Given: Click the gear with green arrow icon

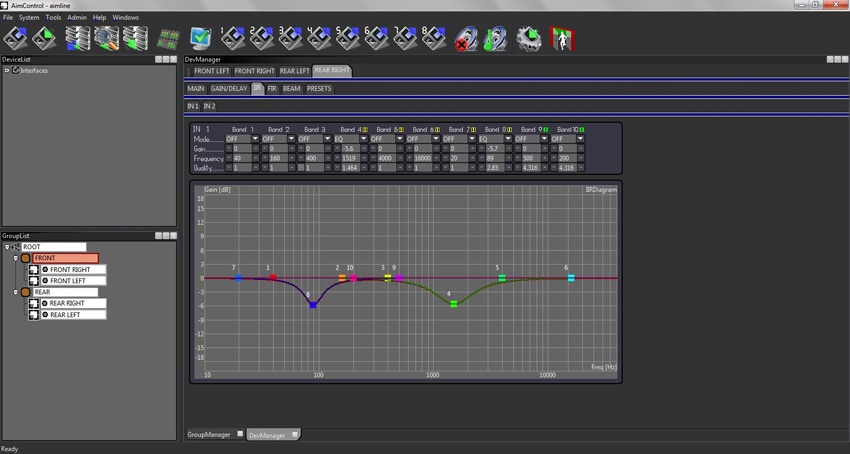Looking at the screenshot, I should point(529,39).
